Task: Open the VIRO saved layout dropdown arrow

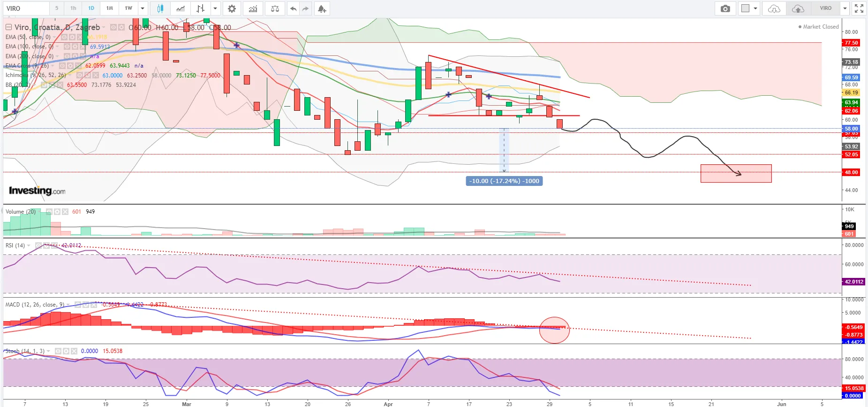Action: pyautogui.click(x=845, y=8)
